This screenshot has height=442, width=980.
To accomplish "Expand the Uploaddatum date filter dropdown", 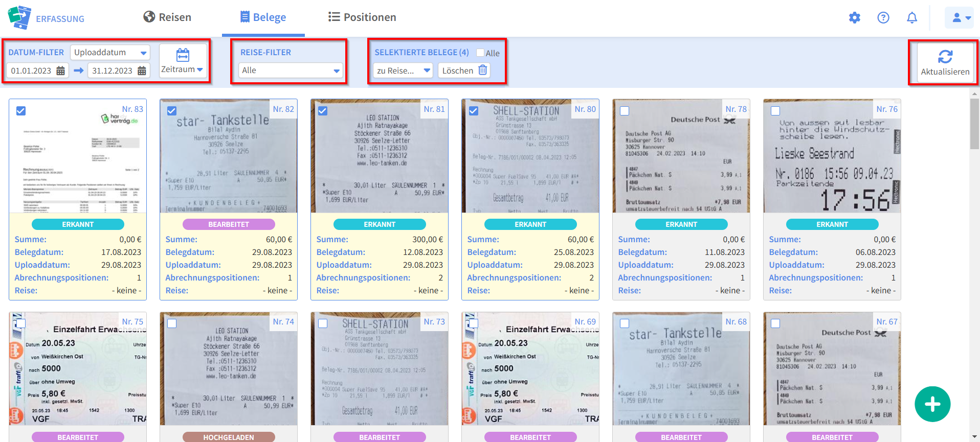I will (x=110, y=53).
